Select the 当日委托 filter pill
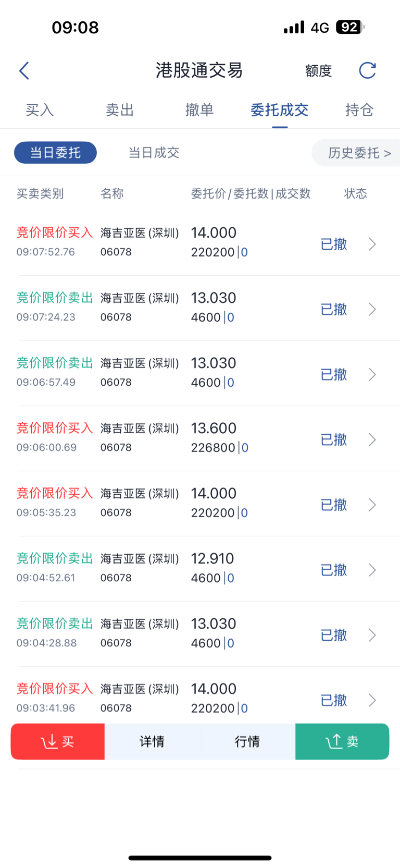The width and height of the screenshot is (400, 868). 55,153
